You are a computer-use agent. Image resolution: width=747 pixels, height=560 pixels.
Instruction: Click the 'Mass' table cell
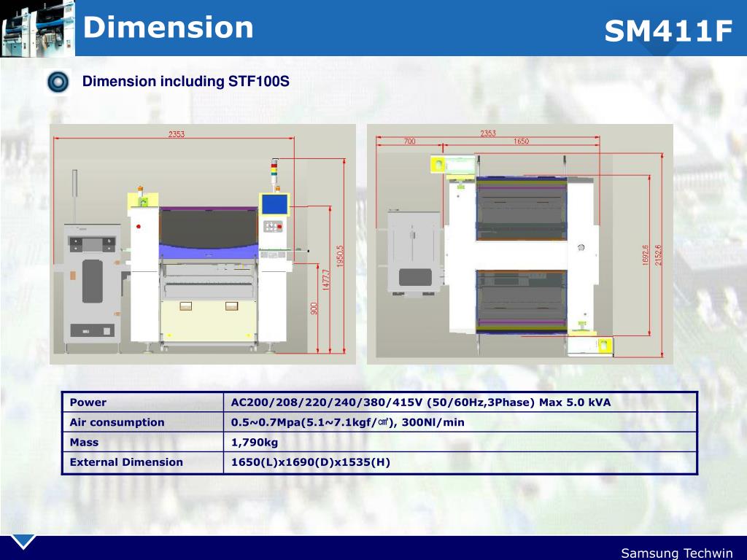143,443
